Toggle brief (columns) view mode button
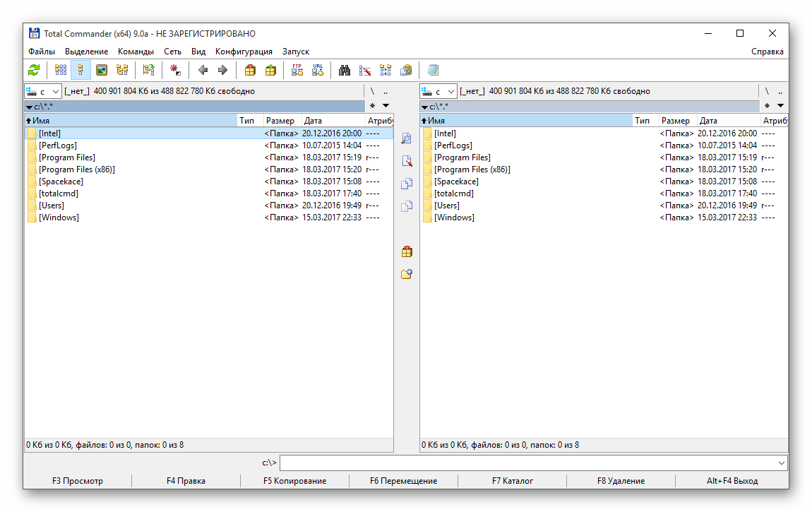The height and width of the screenshot is (512, 812). (x=61, y=70)
